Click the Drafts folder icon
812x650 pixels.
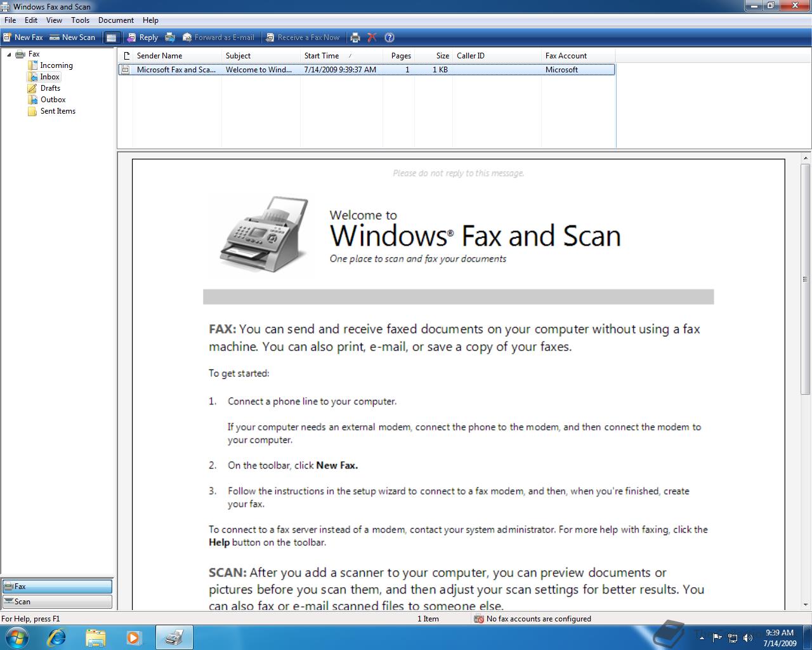click(x=32, y=88)
